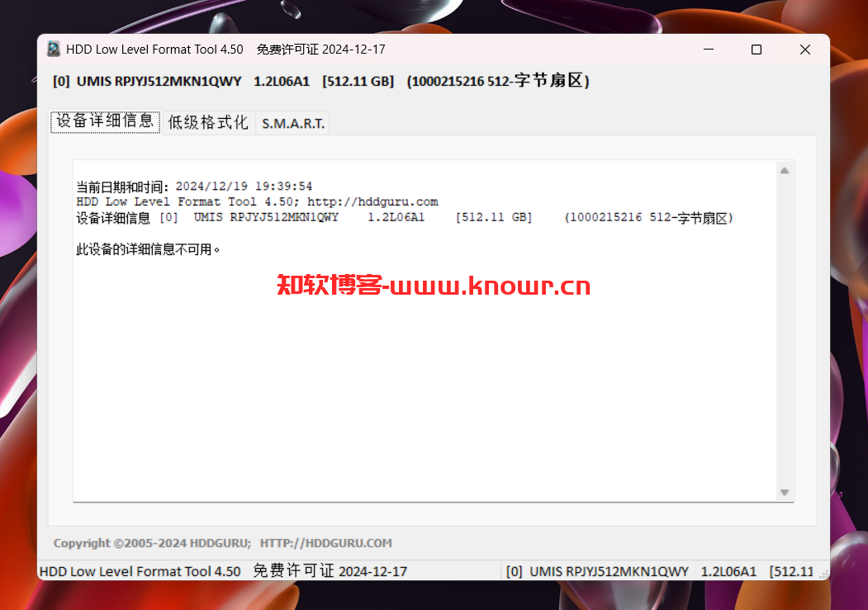Click the HDD Low Level Format app icon
Image resolution: width=868 pixels, height=610 pixels.
click(54, 50)
